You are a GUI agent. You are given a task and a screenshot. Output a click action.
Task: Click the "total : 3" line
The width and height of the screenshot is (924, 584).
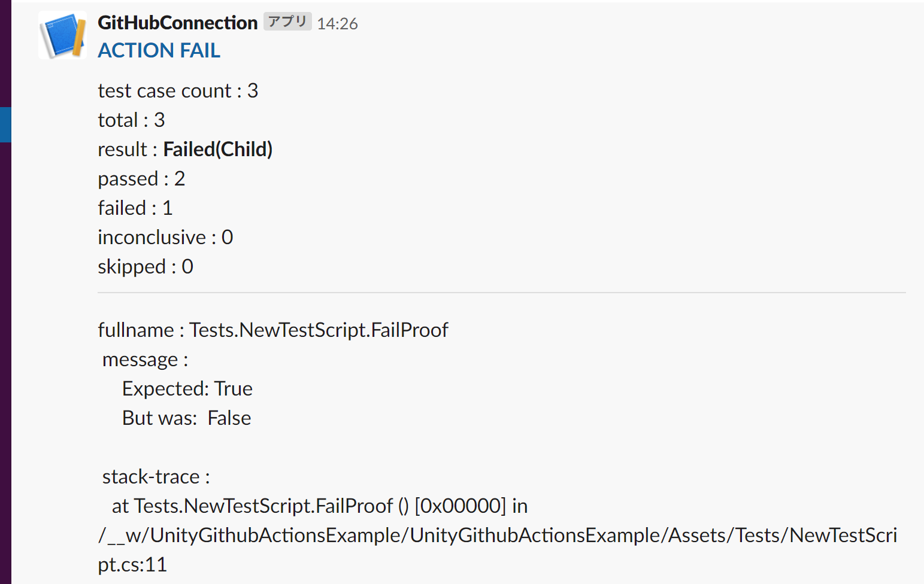click(131, 120)
